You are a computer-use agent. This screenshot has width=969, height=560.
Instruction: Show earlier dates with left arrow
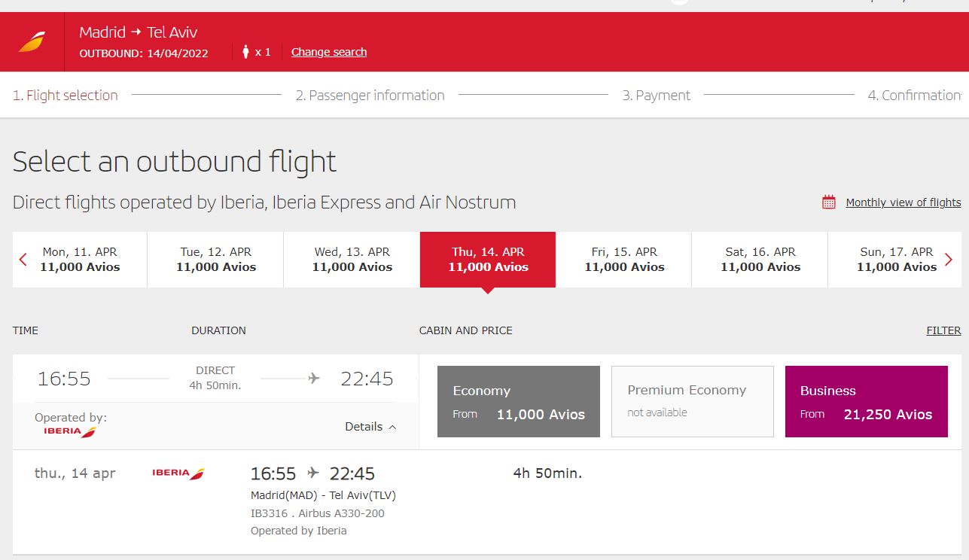(x=23, y=260)
